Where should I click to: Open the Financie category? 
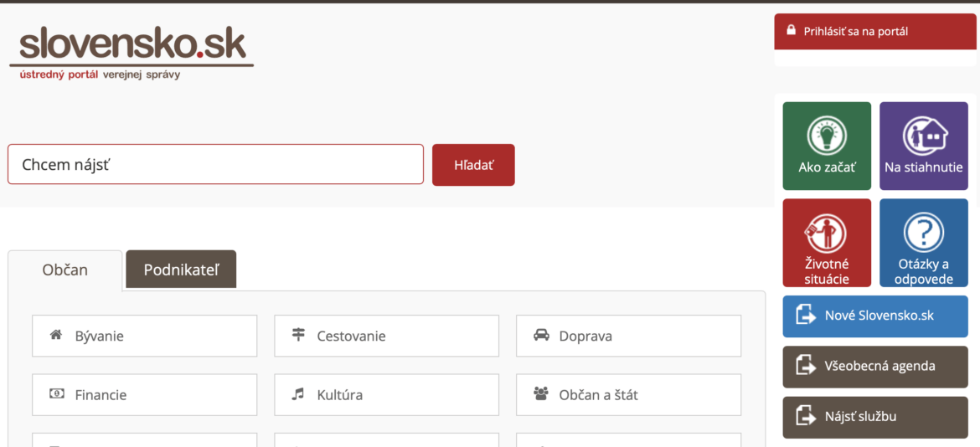coord(144,394)
